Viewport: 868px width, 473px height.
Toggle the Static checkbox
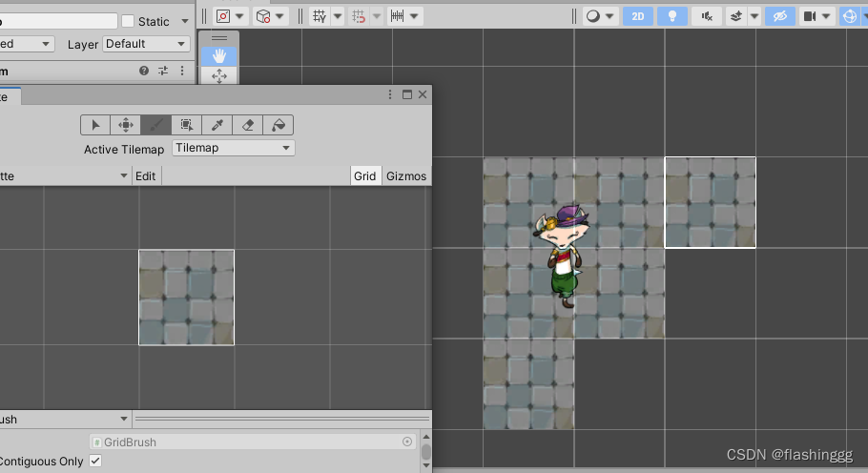coord(128,21)
